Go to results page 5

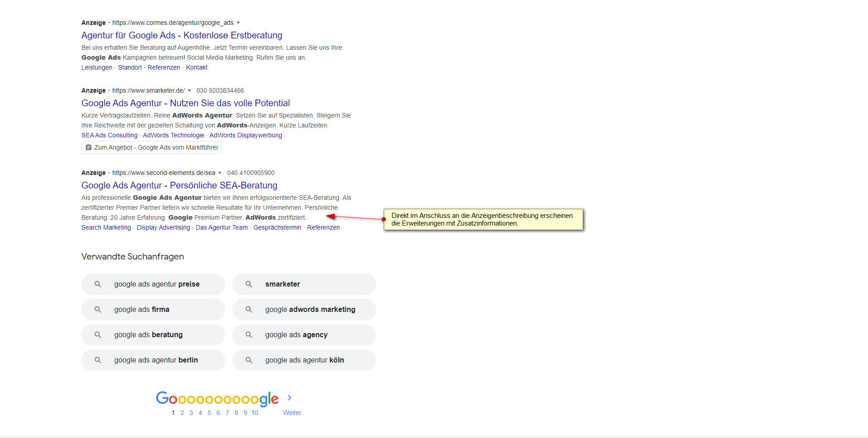point(209,413)
